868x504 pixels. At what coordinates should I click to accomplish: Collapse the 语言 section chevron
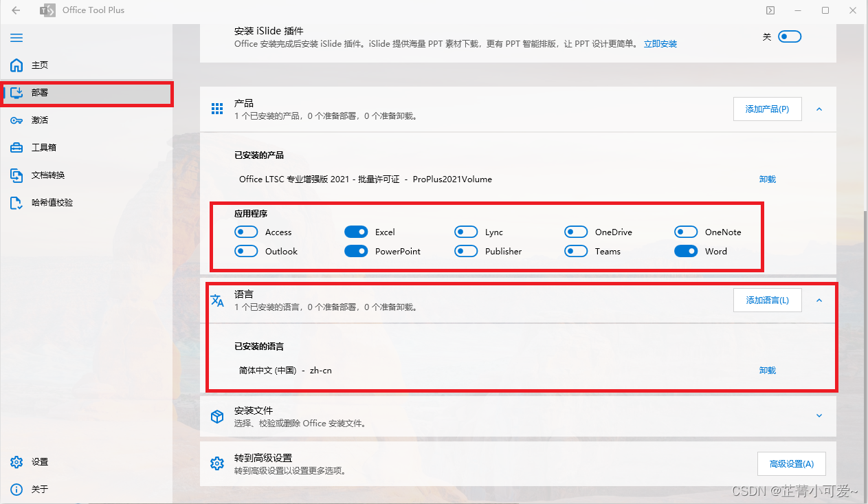tap(819, 300)
